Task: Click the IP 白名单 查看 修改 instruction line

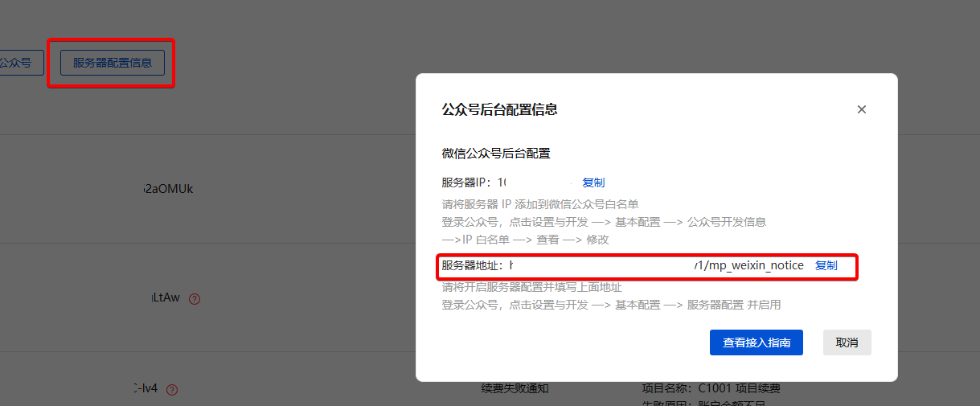Action: 525,240
